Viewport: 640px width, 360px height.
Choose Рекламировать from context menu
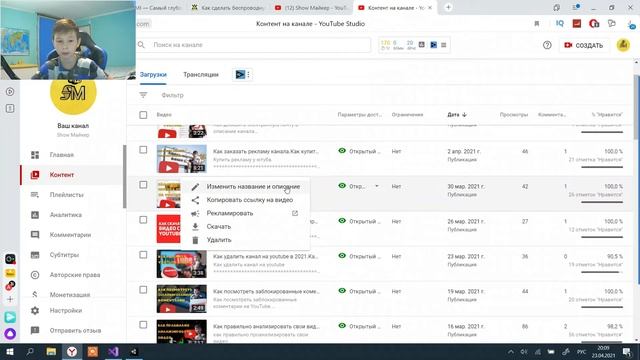click(x=246, y=213)
